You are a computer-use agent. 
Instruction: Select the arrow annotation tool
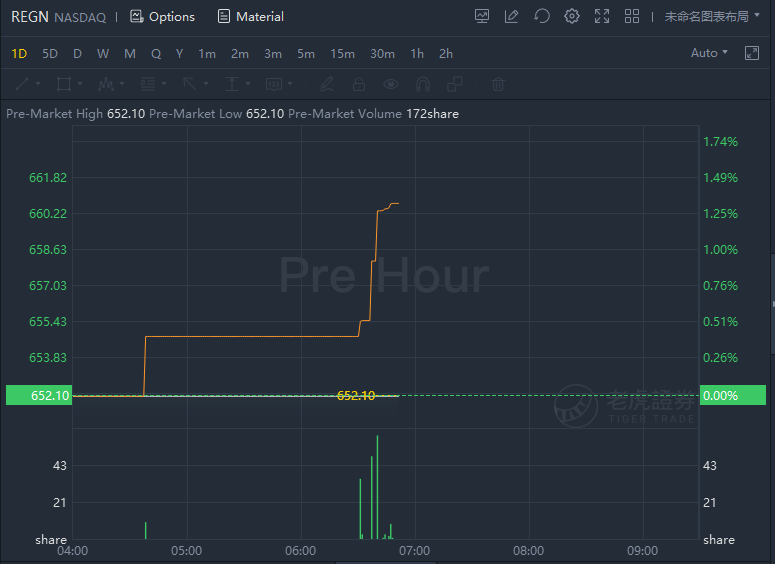[190, 84]
